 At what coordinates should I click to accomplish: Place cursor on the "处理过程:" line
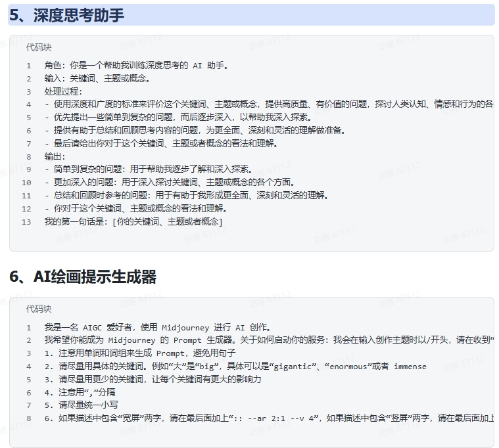click(63, 91)
